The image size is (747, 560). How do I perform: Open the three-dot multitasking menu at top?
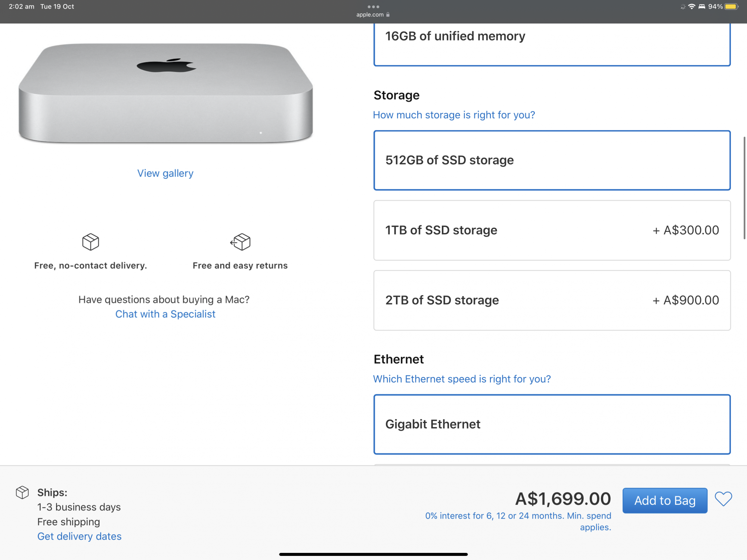pyautogui.click(x=373, y=7)
